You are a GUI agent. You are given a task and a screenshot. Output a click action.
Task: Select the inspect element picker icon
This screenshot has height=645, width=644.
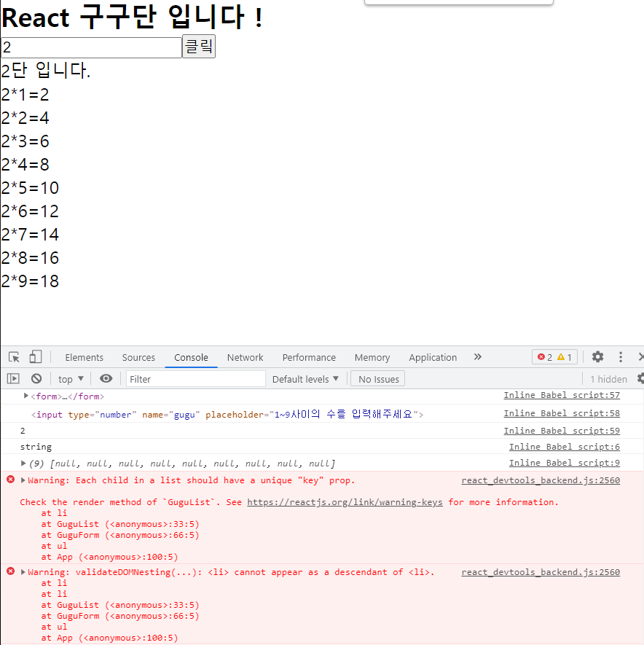[14, 357]
